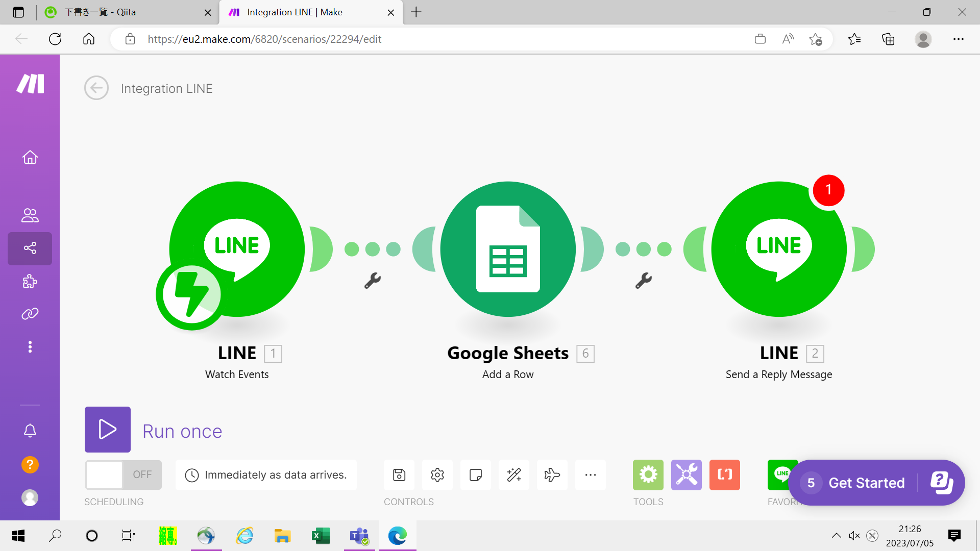This screenshot has height=551, width=980.
Task: Open the red Text parser tool icon
Action: [x=725, y=475]
